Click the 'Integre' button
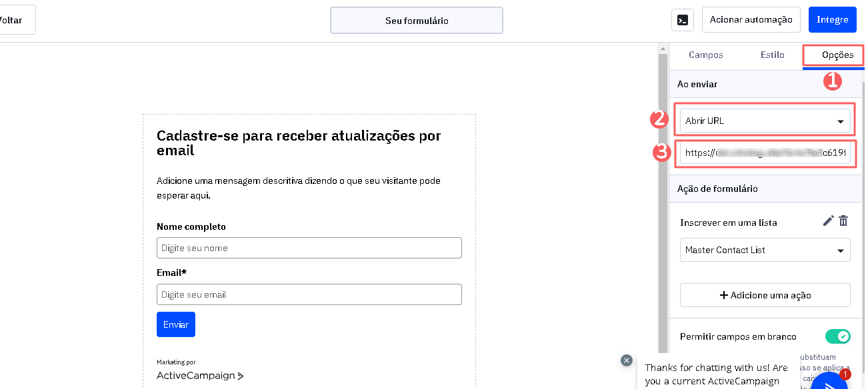This screenshot has height=389, width=868. (x=832, y=20)
